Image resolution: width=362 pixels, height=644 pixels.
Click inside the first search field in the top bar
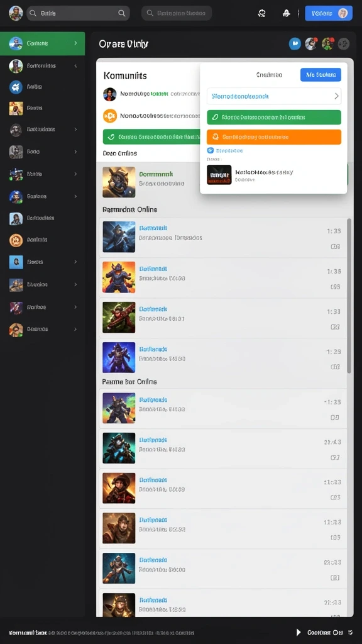coord(78,13)
